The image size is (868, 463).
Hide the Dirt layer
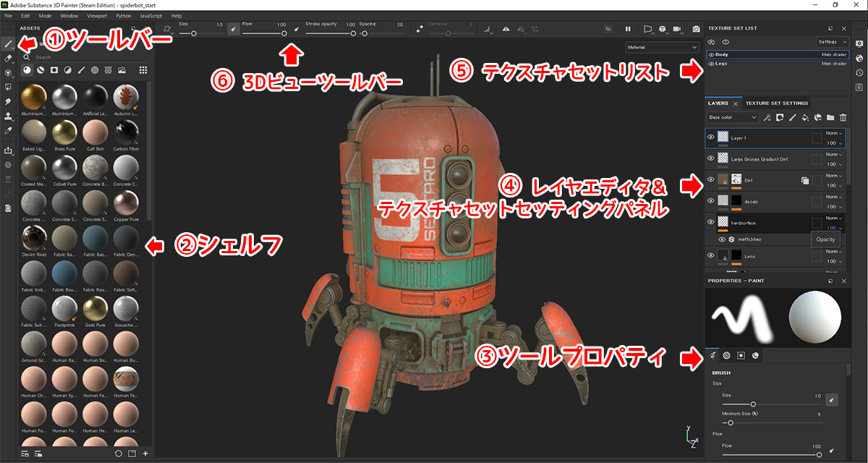[x=710, y=179]
